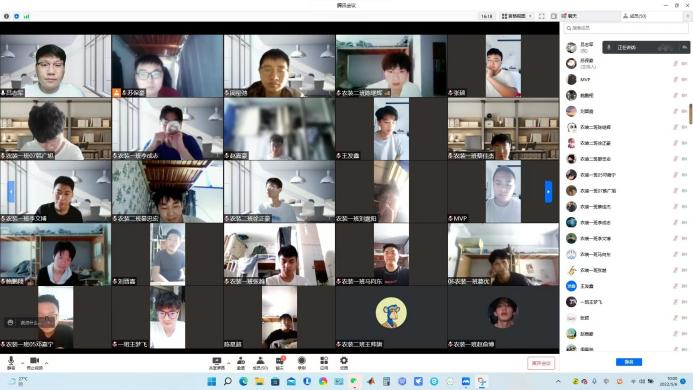This screenshot has height=390, width=693.
Task: Open the grid view layout dropdown
Action: (x=516, y=16)
